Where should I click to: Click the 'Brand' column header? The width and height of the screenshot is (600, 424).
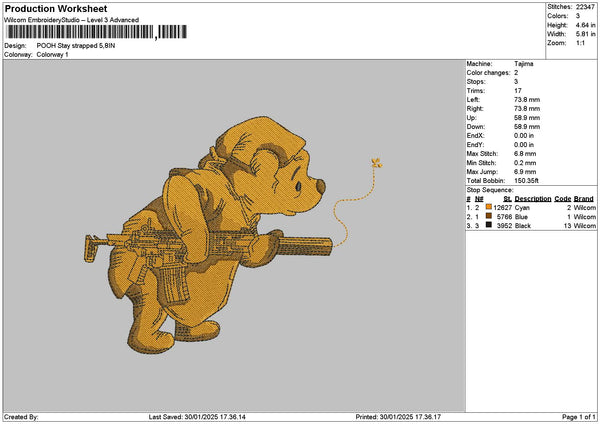[584, 199]
